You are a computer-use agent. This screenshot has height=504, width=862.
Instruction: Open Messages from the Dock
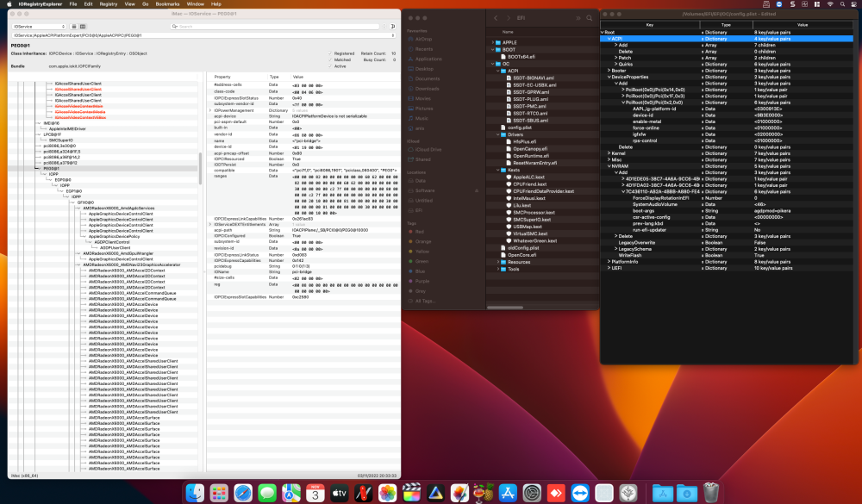(267, 493)
